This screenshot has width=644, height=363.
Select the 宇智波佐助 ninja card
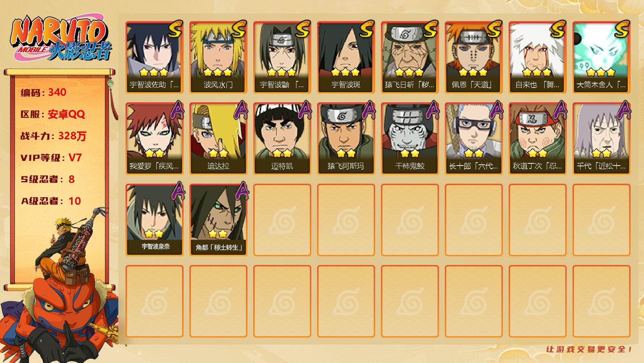click(x=154, y=57)
